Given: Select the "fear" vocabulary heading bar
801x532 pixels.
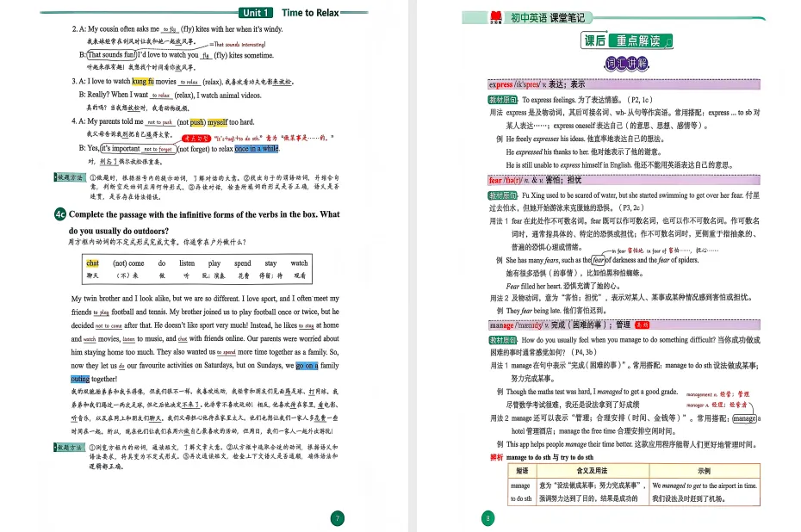Looking at the screenshot, I should click(624, 180).
